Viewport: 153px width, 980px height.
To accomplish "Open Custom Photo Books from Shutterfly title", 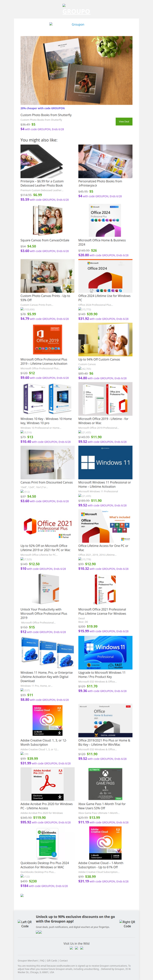I will tap(46, 115).
